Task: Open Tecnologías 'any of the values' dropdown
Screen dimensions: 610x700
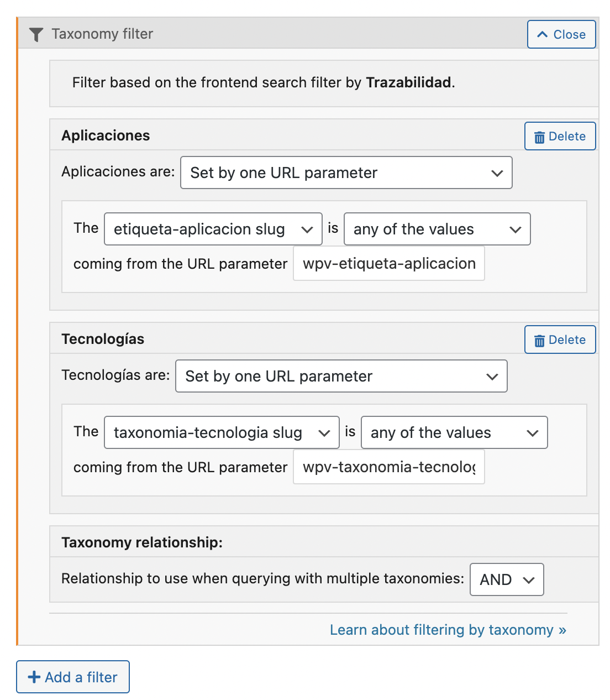Action: 454,432
